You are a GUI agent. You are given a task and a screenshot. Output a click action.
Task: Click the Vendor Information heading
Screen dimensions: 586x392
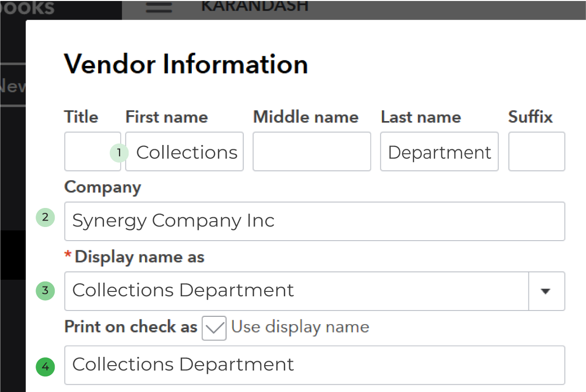point(186,64)
